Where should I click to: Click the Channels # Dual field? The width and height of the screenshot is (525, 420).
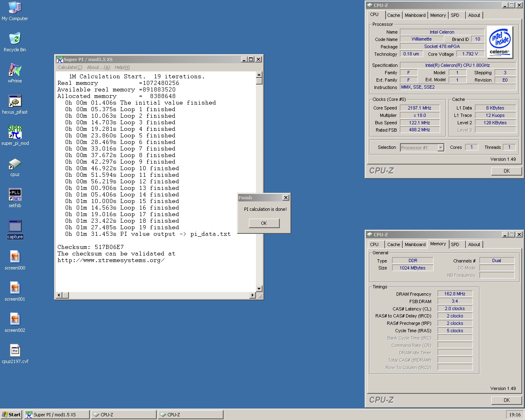(x=497, y=260)
